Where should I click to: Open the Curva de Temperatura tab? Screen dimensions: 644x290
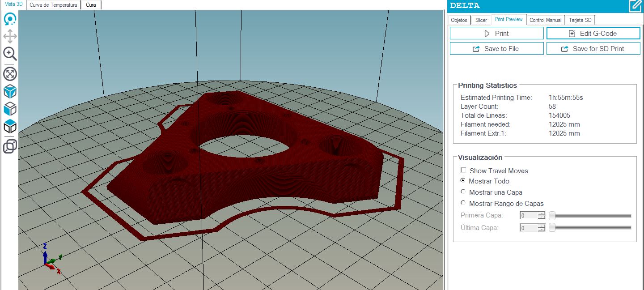click(x=54, y=5)
